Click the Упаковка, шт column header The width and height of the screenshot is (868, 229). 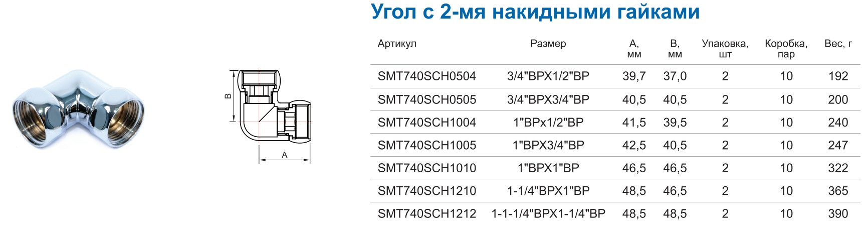coord(725,49)
